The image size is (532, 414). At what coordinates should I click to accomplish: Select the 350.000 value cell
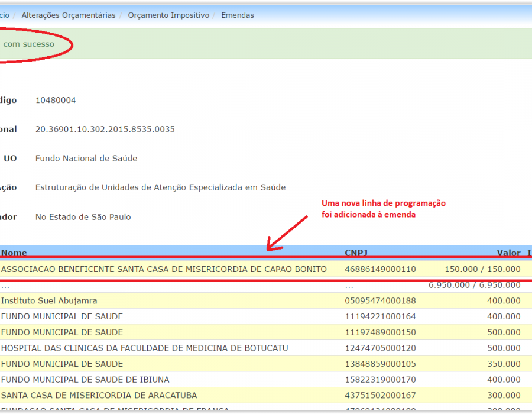pyautogui.click(x=504, y=364)
